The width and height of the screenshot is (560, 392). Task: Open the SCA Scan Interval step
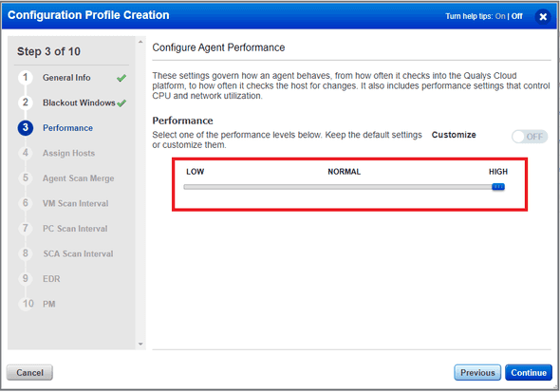click(x=78, y=253)
